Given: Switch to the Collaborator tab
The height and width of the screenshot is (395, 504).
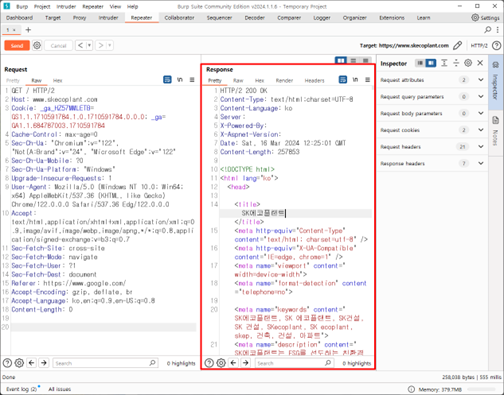Looking at the screenshot, I should 179,18.
